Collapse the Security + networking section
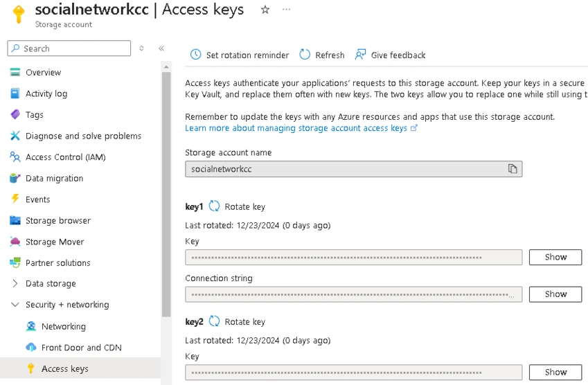The image size is (588, 385). pyautogui.click(x=15, y=305)
